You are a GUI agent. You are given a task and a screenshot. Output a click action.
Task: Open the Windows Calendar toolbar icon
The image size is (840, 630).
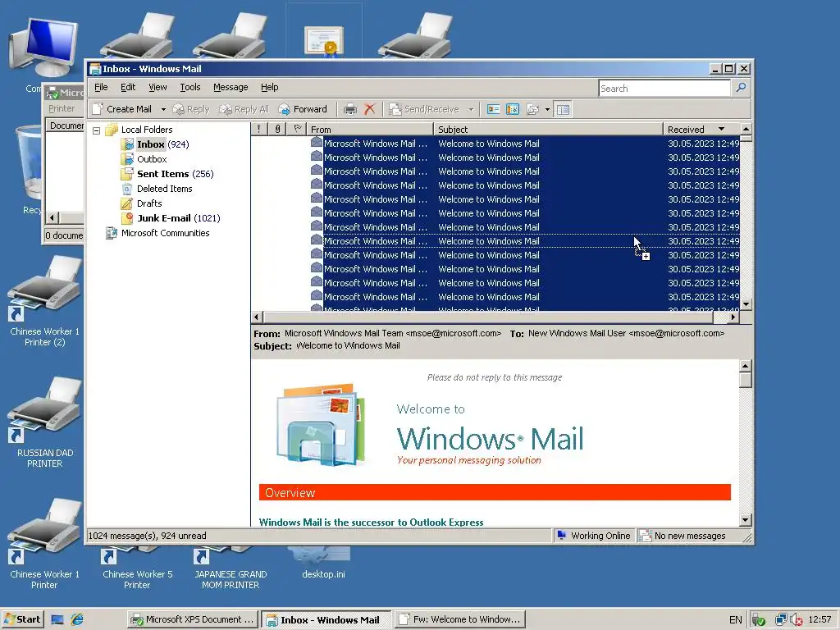coord(513,109)
